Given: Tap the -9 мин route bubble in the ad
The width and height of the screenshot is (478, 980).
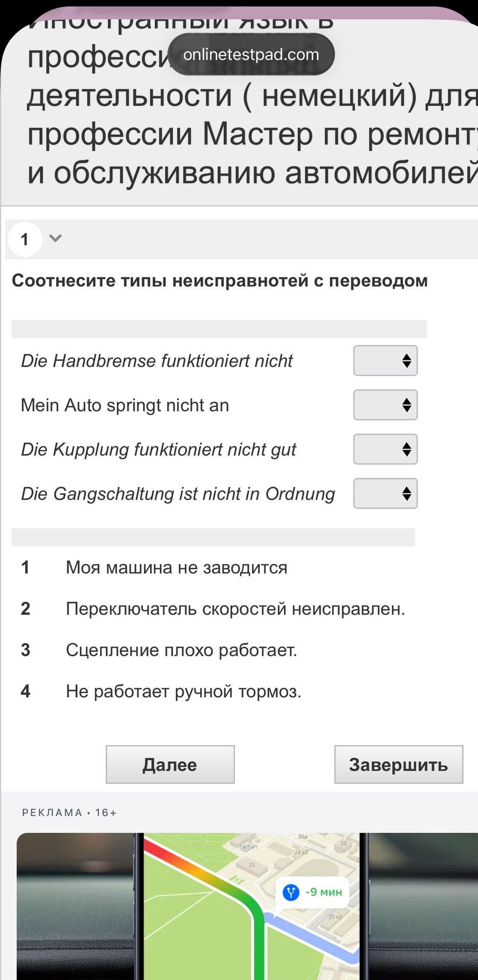Looking at the screenshot, I should click(313, 892).
